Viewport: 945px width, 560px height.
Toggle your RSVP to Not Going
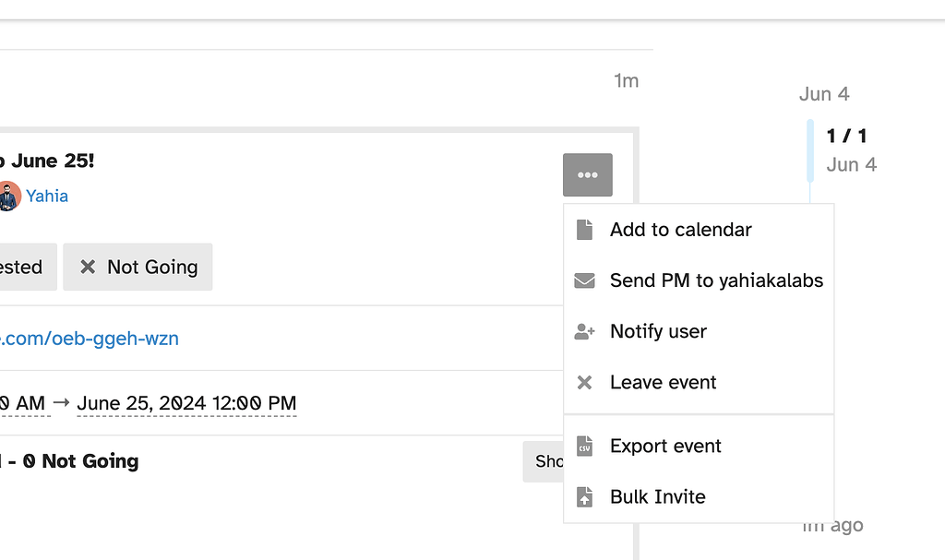pyautogui.click(x=138, y=267)
